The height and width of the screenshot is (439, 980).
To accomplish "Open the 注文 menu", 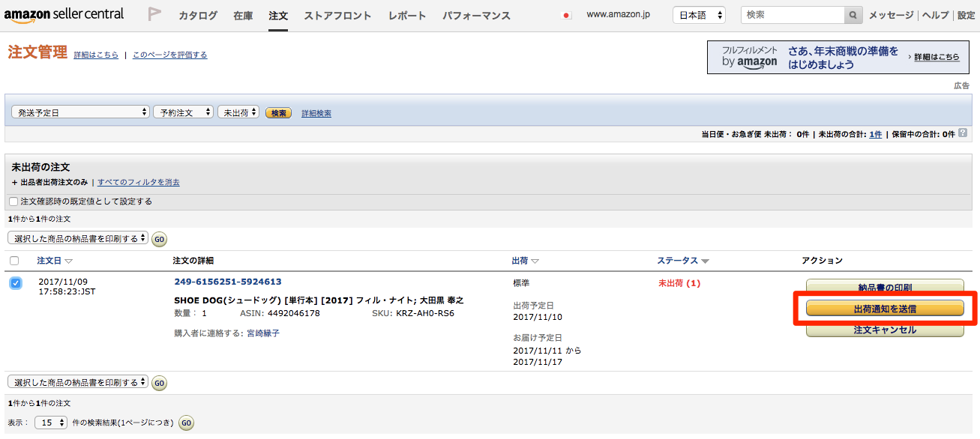I will [278, 16].
